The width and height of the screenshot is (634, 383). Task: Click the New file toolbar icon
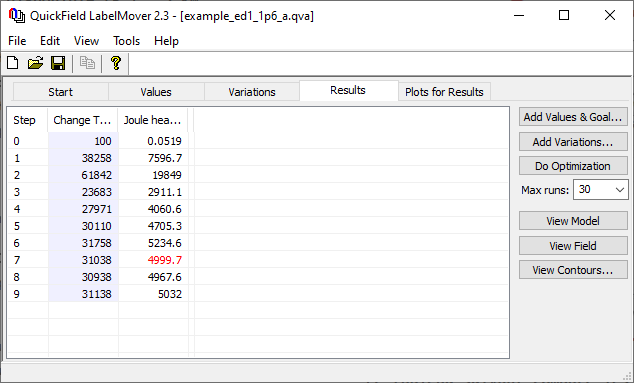(x=13, y=63)
